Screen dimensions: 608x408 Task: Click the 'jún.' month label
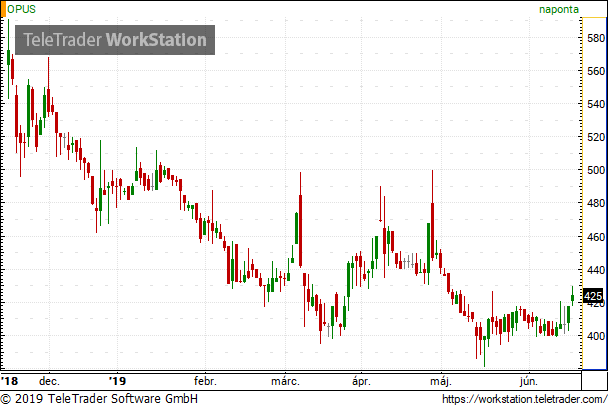(529, 381)
